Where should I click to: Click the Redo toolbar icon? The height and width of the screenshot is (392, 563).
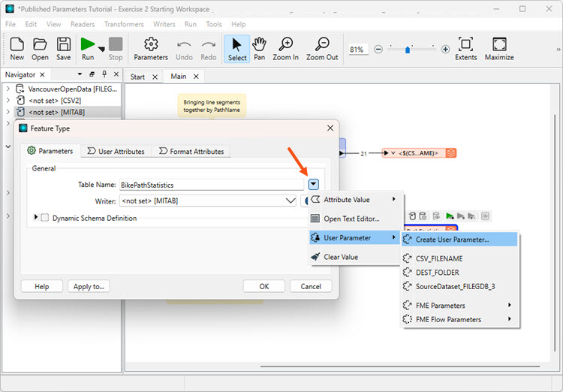(x=209, y=49)
